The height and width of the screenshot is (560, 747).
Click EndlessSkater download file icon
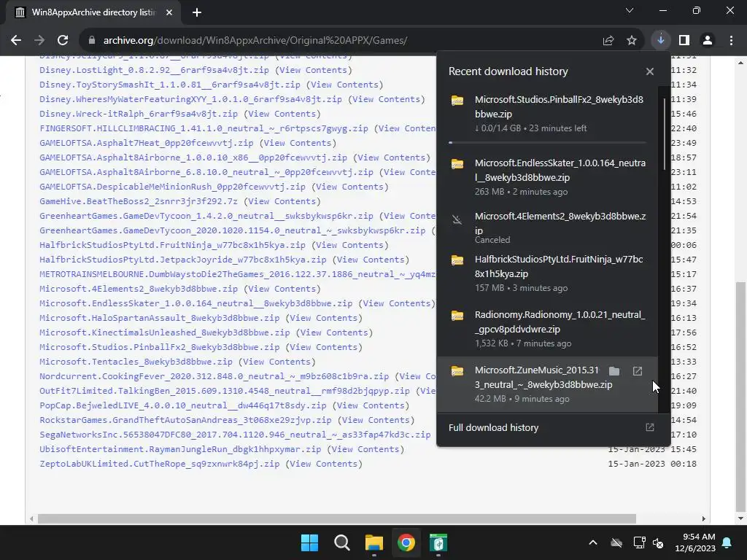(x=457, y=164)
